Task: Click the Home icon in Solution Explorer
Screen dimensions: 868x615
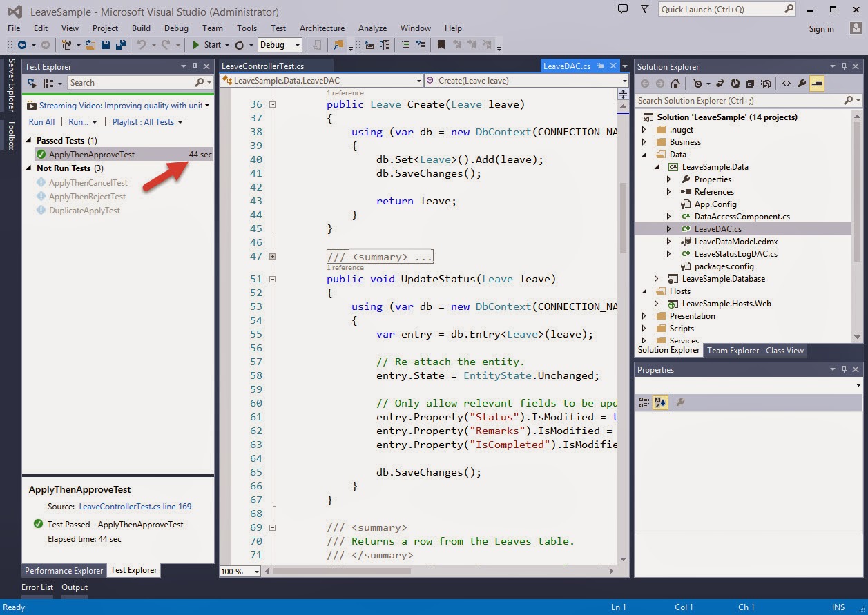Action: 675,84
